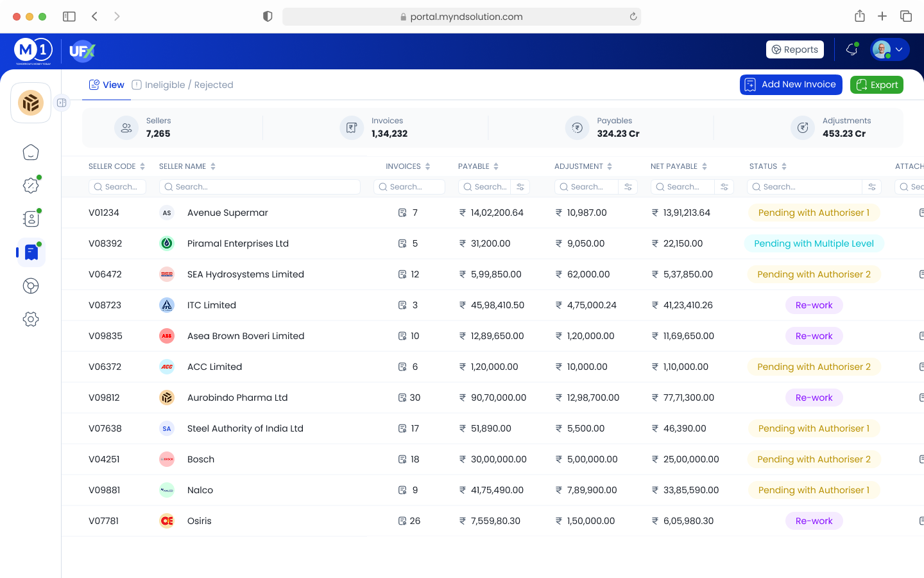The height and width of the screenshot is (578, 924).
Task: Click the Aurobindo company logo in the sidebar
Action: pos(31,103)
